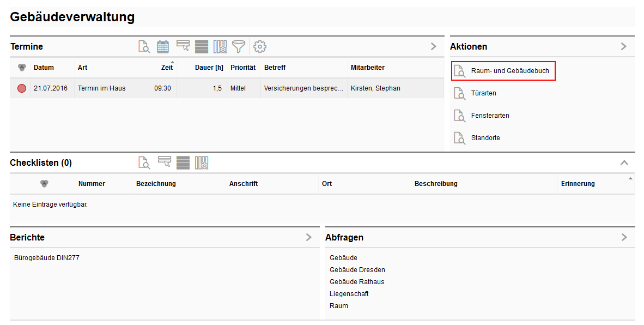
Task: Click the Mittel priority cell
Action: click(x=238, y=88)
